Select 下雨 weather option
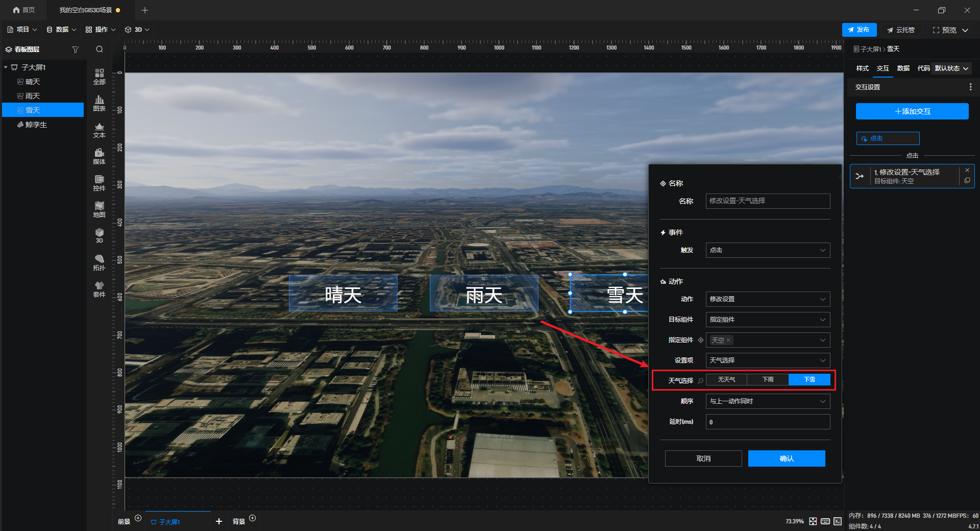This screenshot has width=980, height=531. 768,380
